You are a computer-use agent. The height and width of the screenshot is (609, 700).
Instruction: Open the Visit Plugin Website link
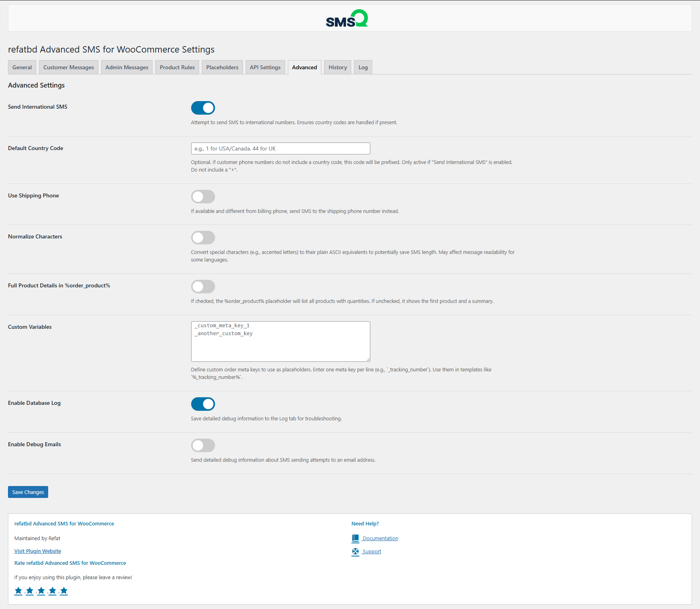click(x=38, y=551)
